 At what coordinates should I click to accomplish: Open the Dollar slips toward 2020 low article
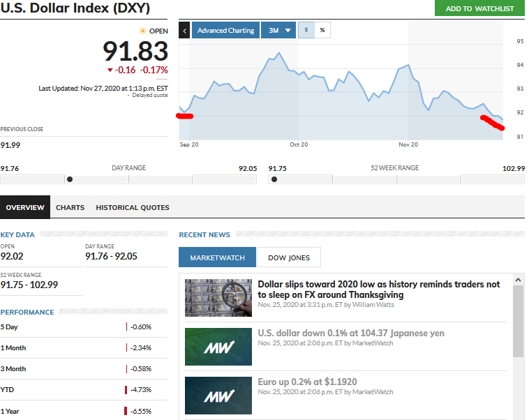(378, 290)
